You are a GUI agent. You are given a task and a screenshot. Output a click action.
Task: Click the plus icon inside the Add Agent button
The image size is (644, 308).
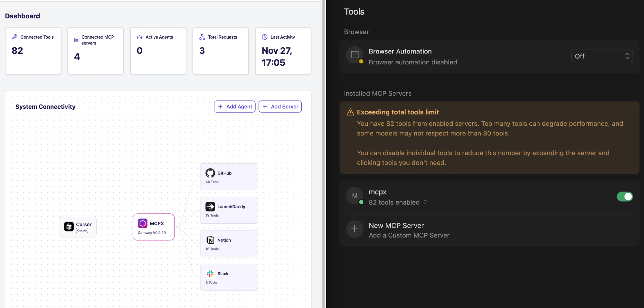click(x=220, y=107)
